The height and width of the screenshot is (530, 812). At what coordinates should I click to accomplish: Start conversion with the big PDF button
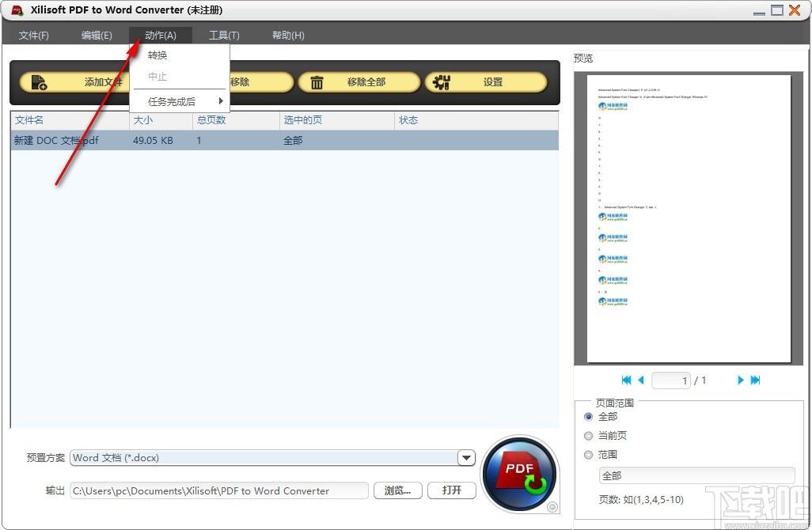pos(519,474)
